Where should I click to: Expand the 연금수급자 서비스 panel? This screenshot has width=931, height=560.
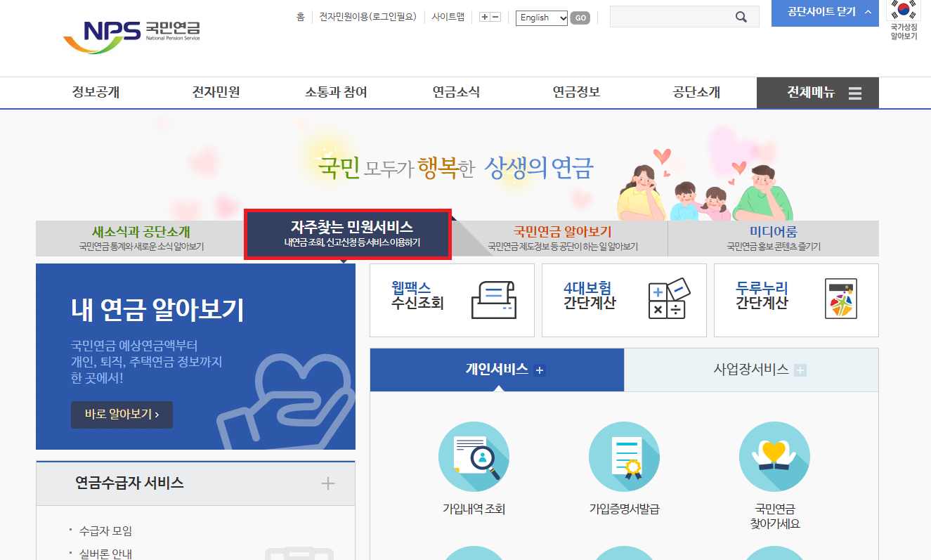tap(327, 483)
